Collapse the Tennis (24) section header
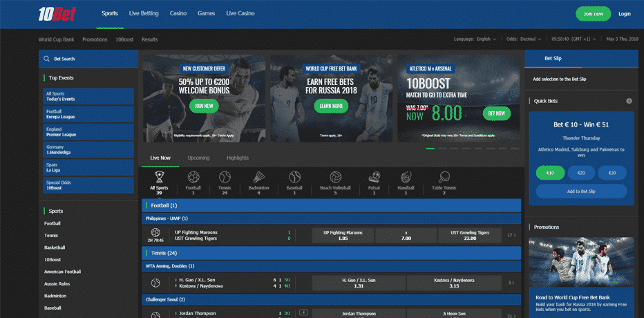The height and width of the screenshot is (318, 644). pyautogui.click(x=331, y=253)
